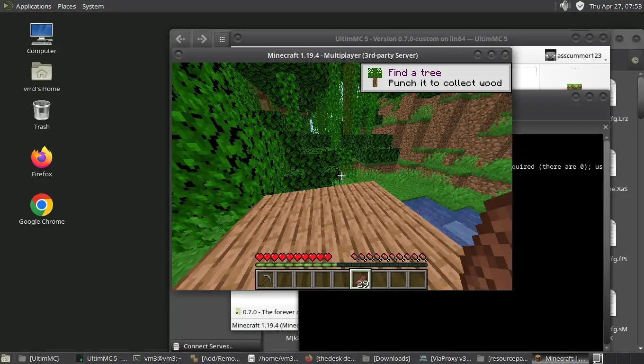Screen dimensions: 644x364
Task: Switch to [resourcepa... taskbar window
Action: (x=503, y=358)
